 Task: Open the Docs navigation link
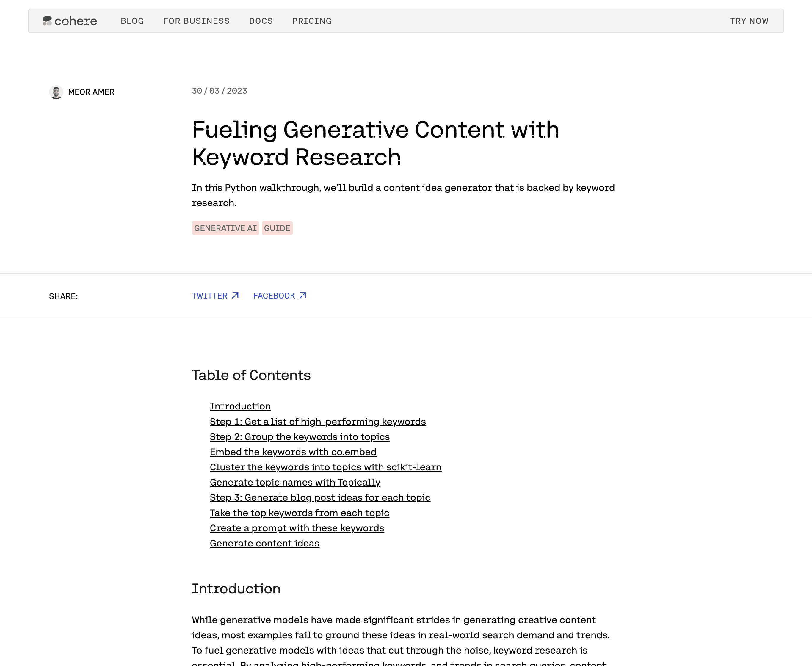[x=261, y=21]
